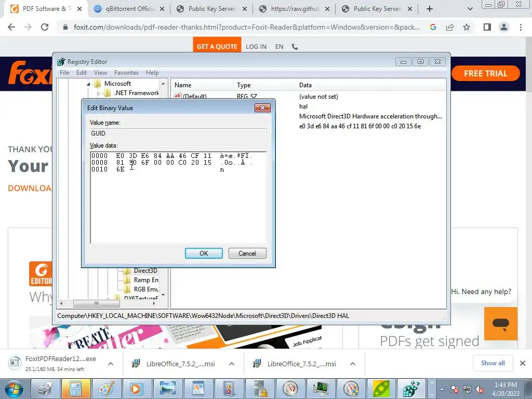The width and height of the screenshot is (532, 399).
Task: Close the qBittorrent tab
Action: (x=162, y=9)
